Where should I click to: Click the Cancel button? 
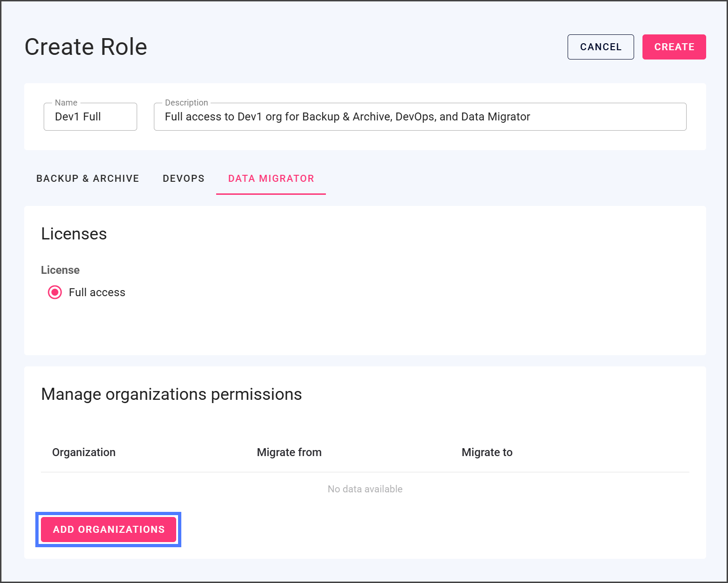click(x=600, y=47)
